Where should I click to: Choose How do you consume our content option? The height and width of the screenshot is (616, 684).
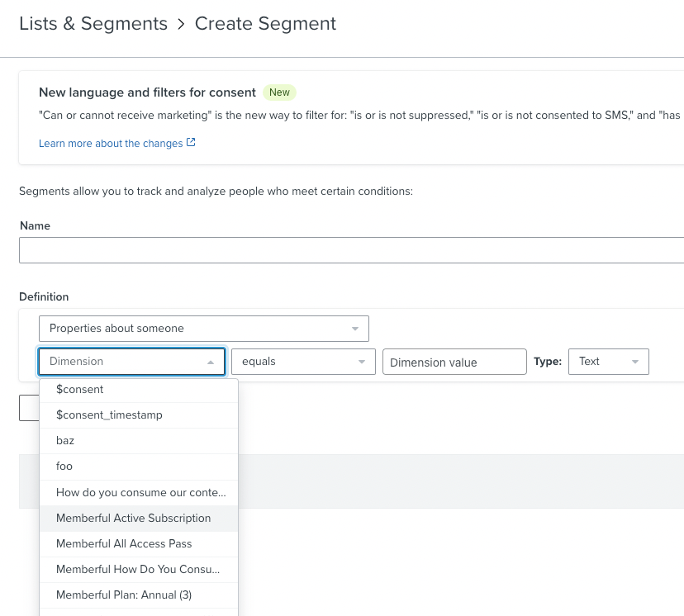[x=140, y=493]
